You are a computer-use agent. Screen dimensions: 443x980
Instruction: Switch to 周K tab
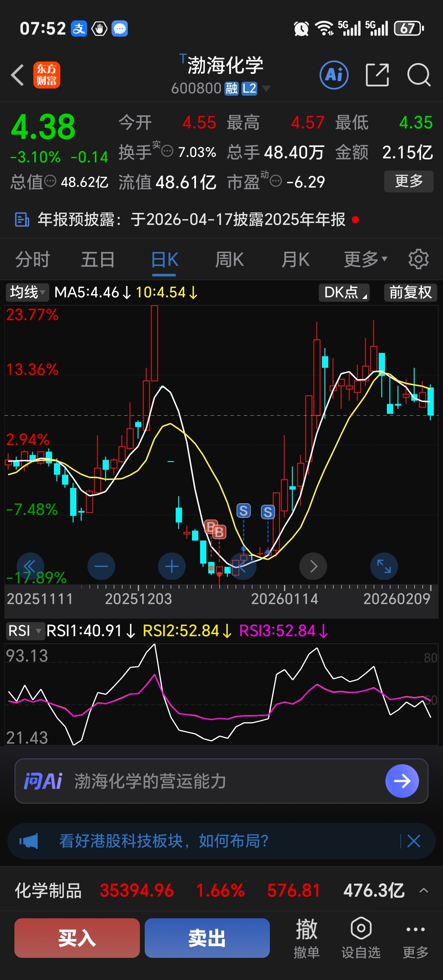(x=230, y=259)
